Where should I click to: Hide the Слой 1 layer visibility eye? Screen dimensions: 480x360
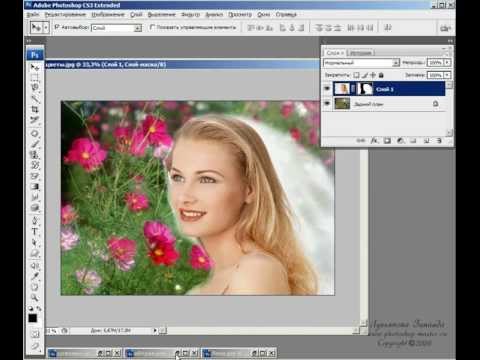pos(327,89)
